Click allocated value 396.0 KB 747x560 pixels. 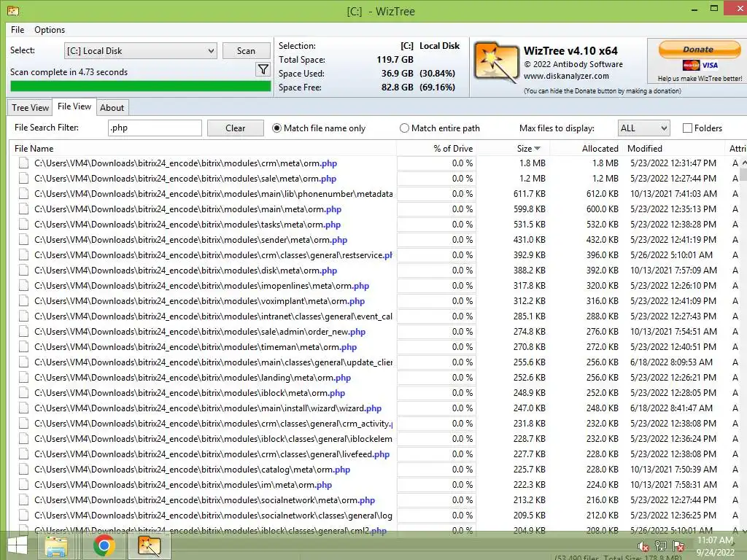(x=602, y=255)
